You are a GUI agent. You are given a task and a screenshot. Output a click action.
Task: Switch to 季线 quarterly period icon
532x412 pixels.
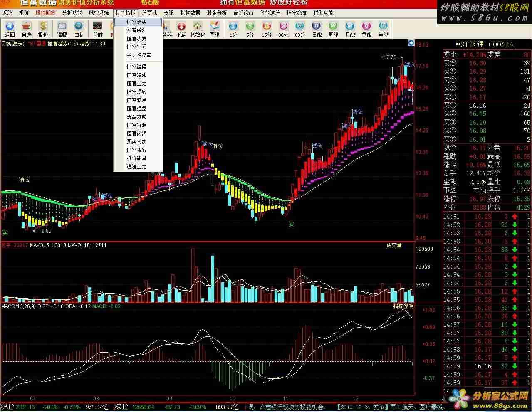coord(366,29)
